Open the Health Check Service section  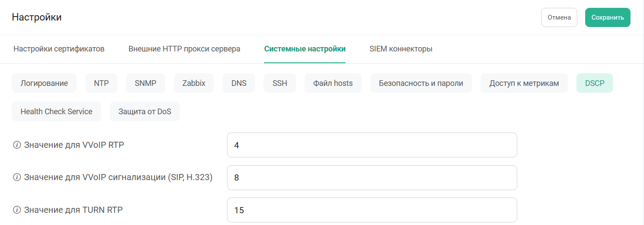point(56,112)
